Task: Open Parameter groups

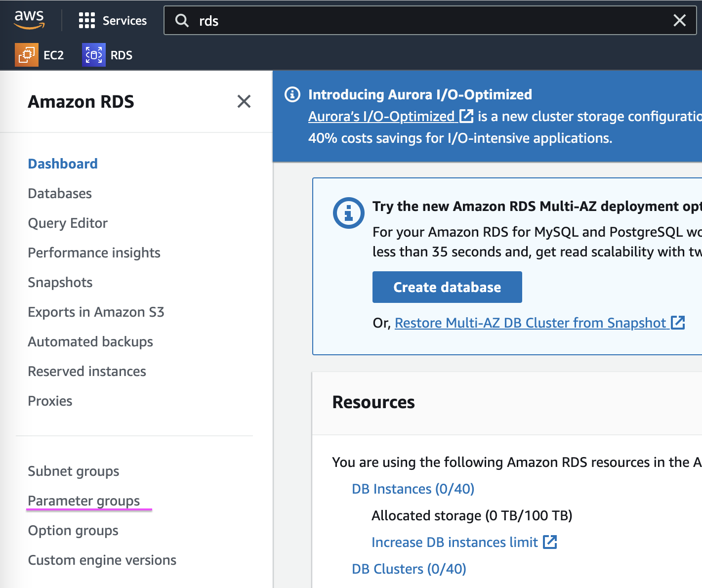Action: 84,501
